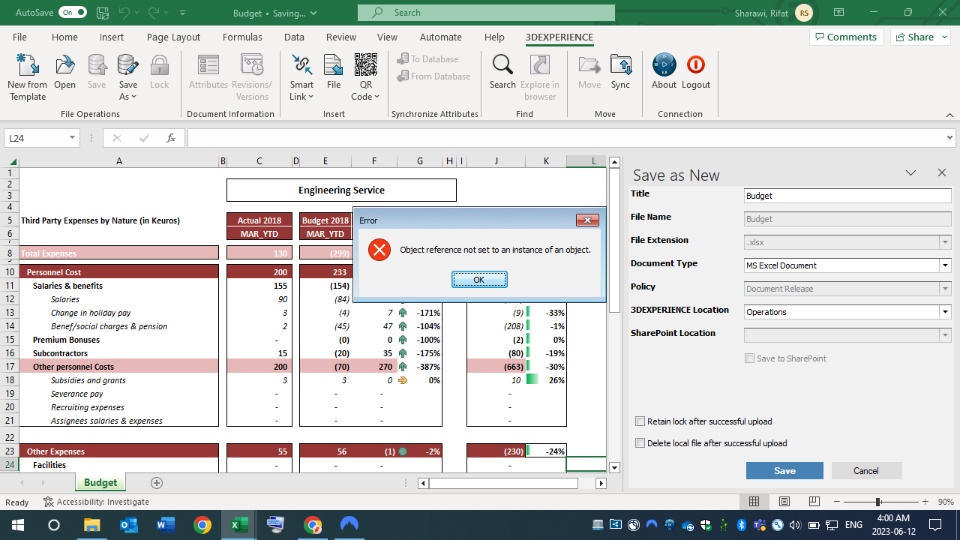Switch to the Formulas tab
The image size is (960, 540).
coord(242,37)
